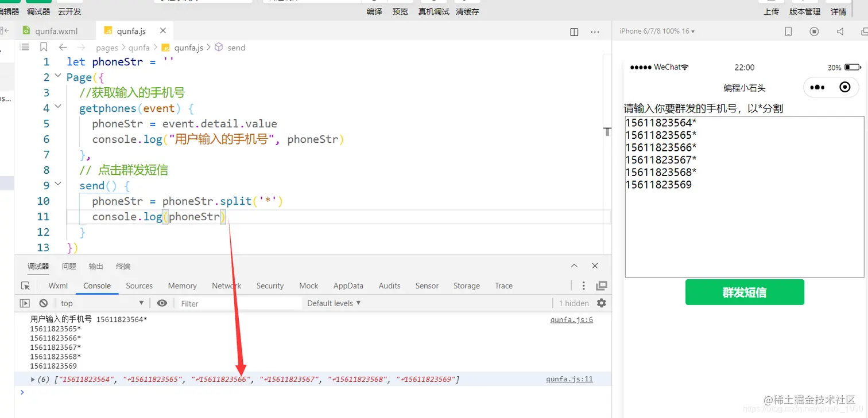This screenshot has width=868, height=418.
Task: Click 编译 in the top toolbar
Action: click(x=375, y=11)
